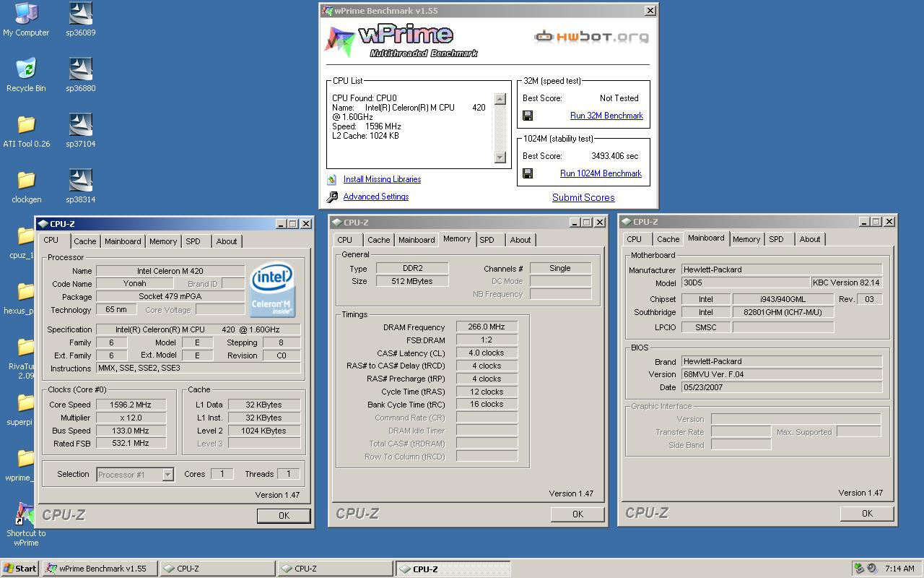Viewport: 924px width, 578px height.
Task: Click Manufacturer Hewlett-Packard field in Motherboard
Action: 782,269
